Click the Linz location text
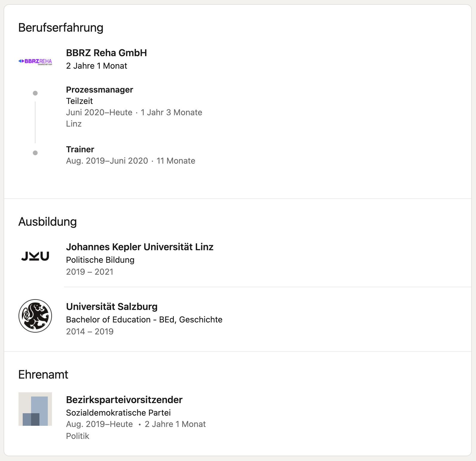Image resolution: width=476 pixels, height=461 pixels. [x=74, y=124]
